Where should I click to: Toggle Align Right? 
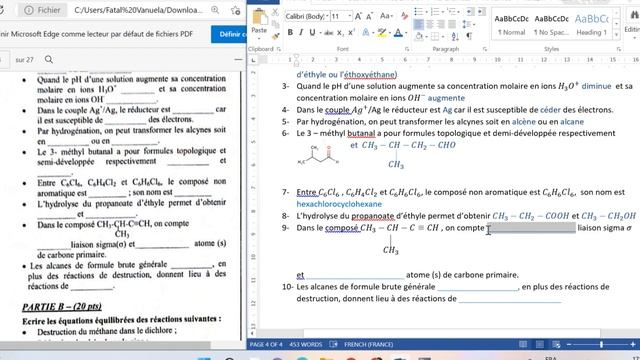(441, 24)
